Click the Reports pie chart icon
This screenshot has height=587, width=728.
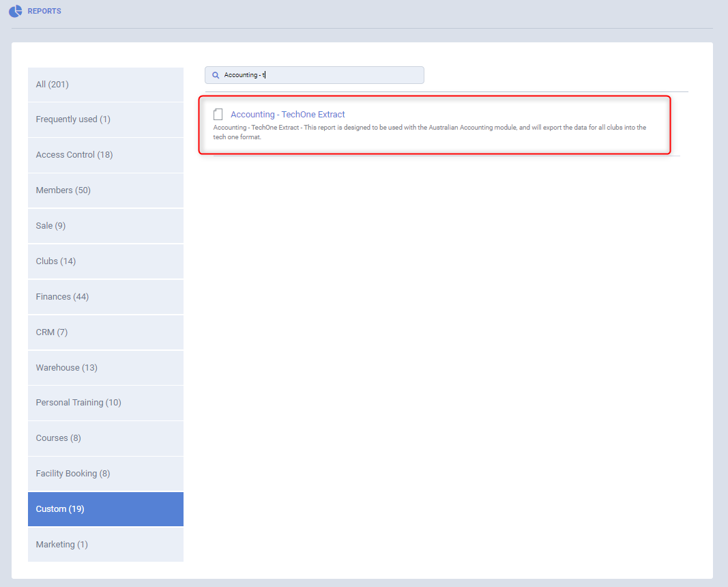click(x=15, y=12)
